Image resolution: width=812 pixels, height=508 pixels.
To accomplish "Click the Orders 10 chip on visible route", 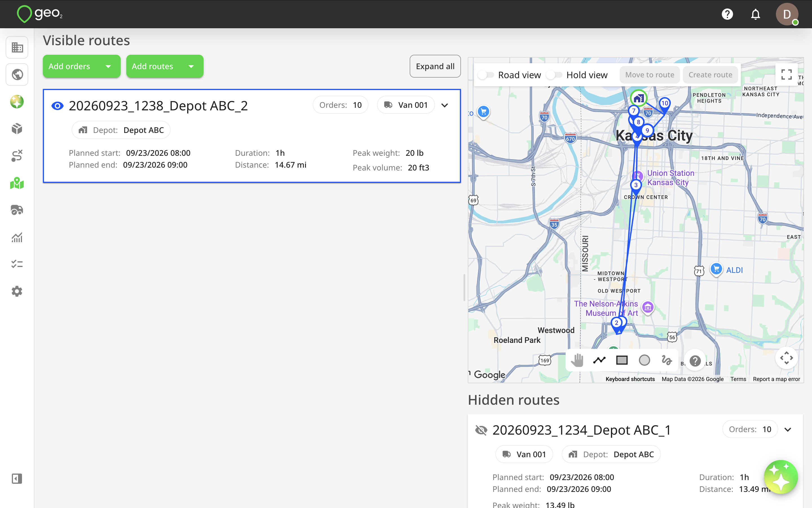I will (340, 105).
